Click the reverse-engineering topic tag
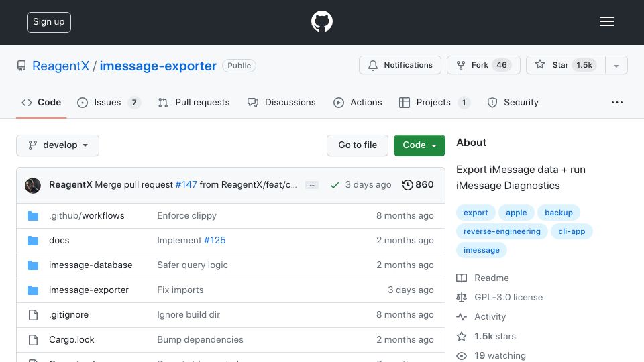The height and width of the screenshot is (362, 644). [x=502, y=231]
